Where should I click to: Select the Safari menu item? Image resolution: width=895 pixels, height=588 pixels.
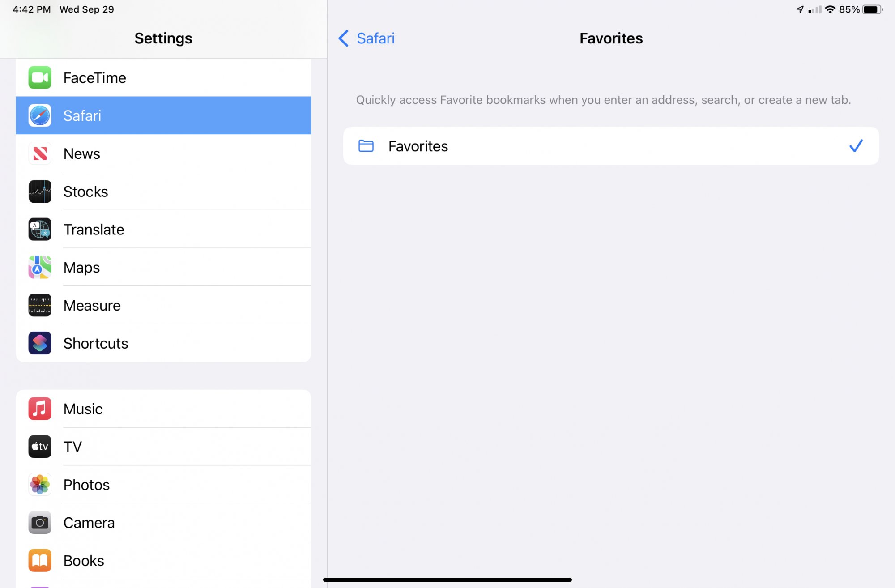point(163,115)
